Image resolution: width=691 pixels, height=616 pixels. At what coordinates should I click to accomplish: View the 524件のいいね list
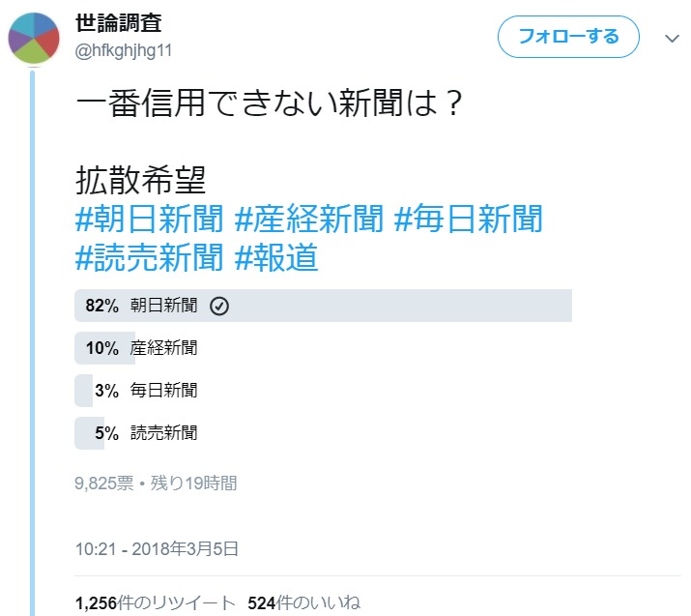click(304, 603)
